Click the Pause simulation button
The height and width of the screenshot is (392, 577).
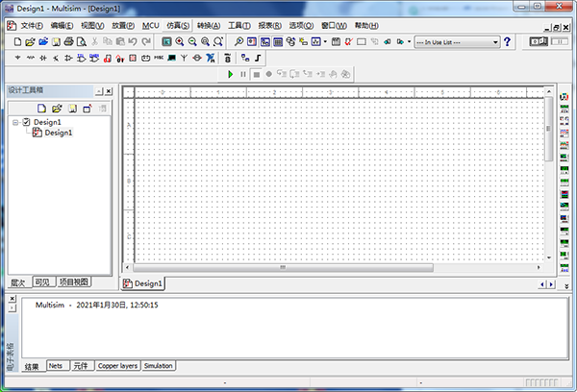pyautogui.click(x=243, y=73)
